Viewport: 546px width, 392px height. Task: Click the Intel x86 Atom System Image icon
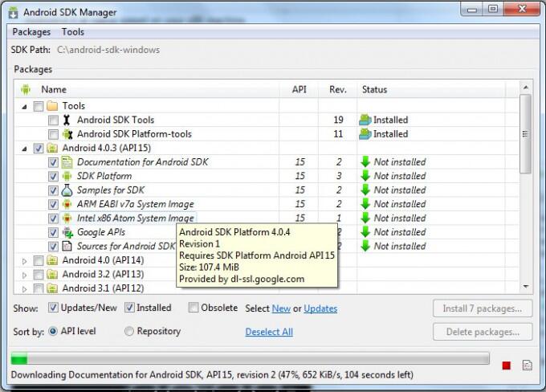click(67, 218)
